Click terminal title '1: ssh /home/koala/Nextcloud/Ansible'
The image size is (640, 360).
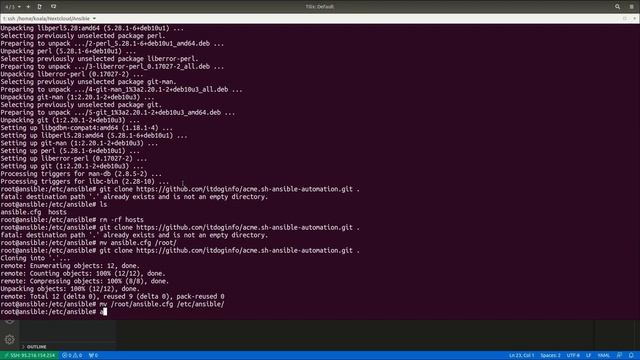(x=46, y=18)
